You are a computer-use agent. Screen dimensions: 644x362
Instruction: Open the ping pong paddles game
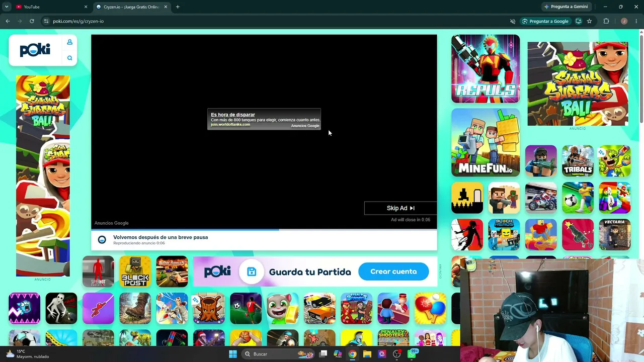point(430,308)
